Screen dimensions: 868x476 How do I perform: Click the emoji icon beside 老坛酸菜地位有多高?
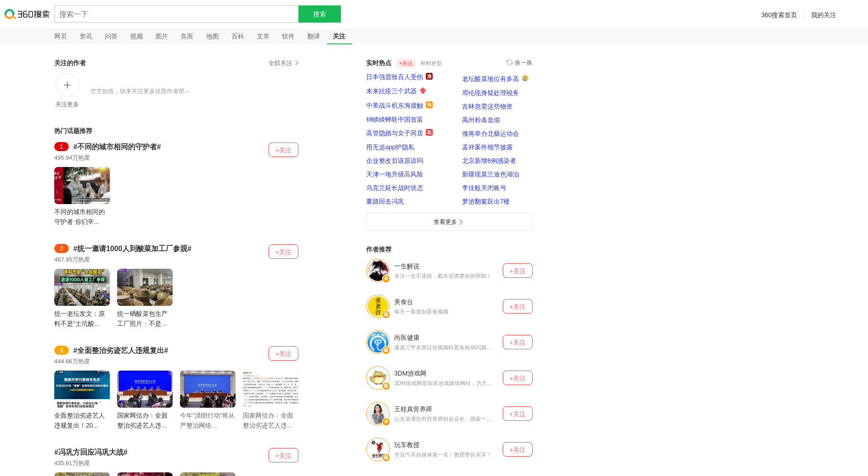coord(525,78)
